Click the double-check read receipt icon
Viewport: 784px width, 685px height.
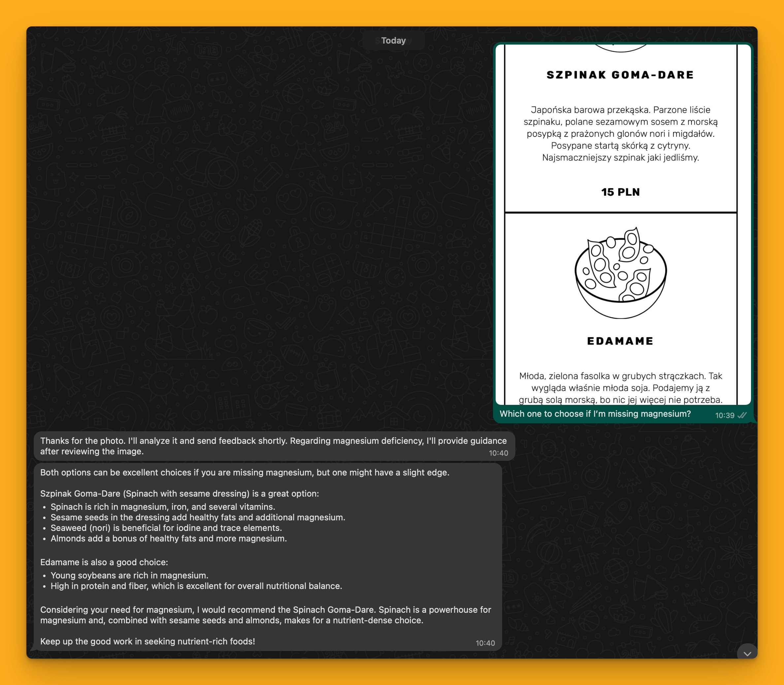(x=742, y=415)
